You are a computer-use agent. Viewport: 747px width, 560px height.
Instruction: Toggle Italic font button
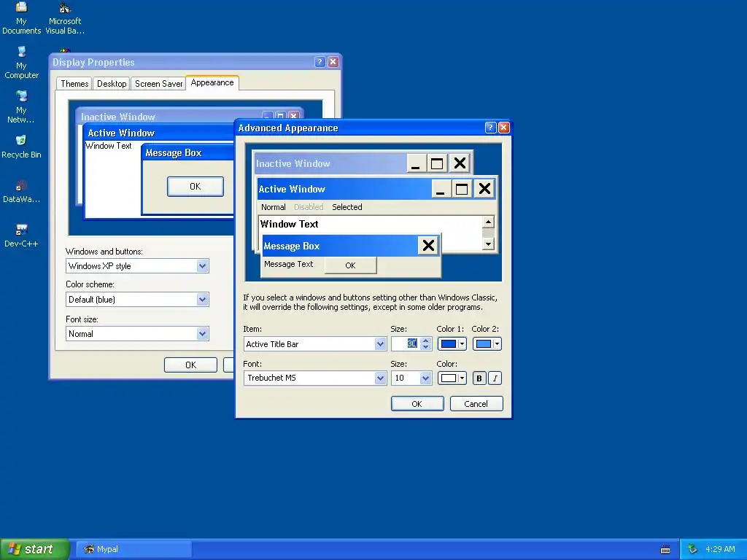[495, 378]
